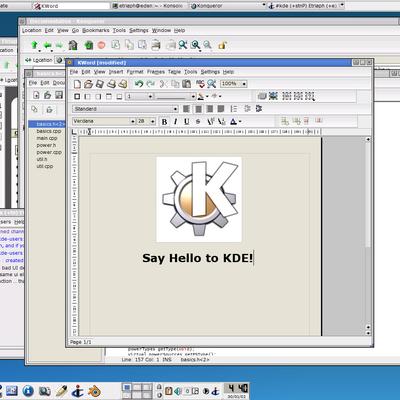Open the KWord Format menu
Image resolution: width=400 pixels, height=400 pixels.
[135, 72]
